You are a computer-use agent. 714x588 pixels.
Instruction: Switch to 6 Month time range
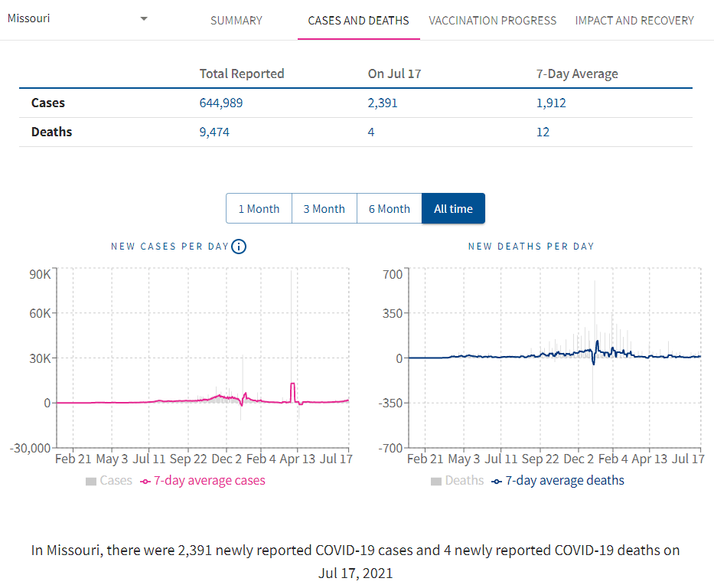(390, 208)
